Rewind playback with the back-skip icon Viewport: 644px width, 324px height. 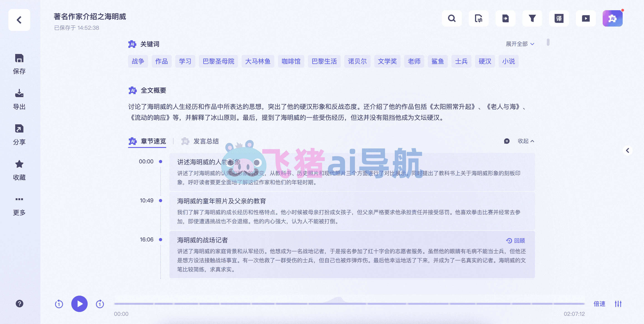tap(59, 304)
